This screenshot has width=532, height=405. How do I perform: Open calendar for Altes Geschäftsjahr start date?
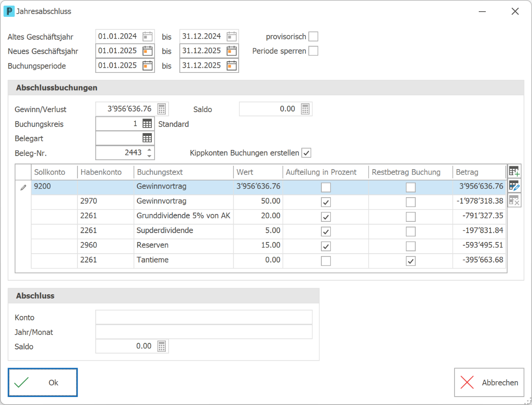(x=147, y=36)
